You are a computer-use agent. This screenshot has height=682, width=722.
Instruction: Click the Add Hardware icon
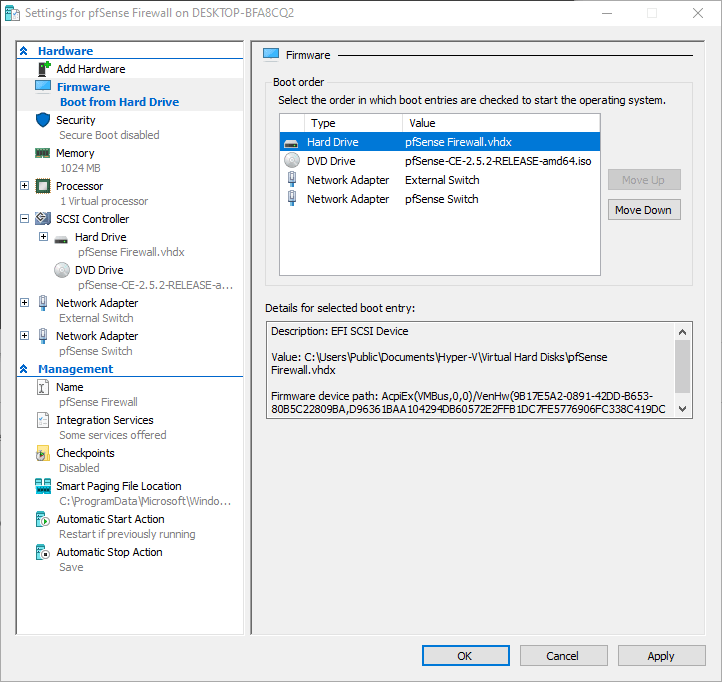(44, 69)
